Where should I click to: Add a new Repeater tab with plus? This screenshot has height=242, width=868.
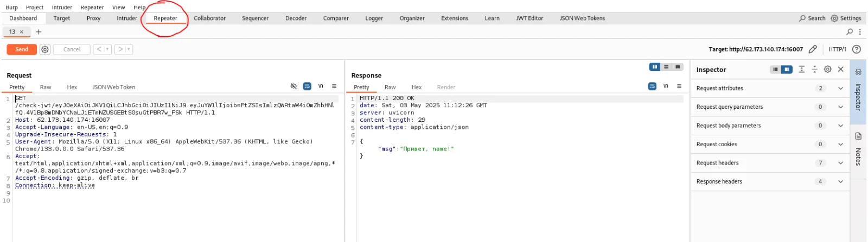(x=39, y=32)
